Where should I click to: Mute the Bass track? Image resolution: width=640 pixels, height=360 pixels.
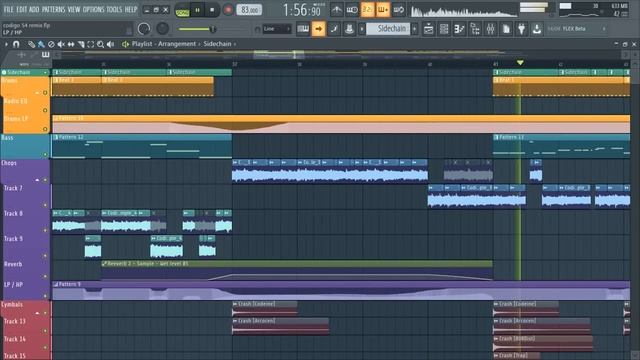point(45,154)
